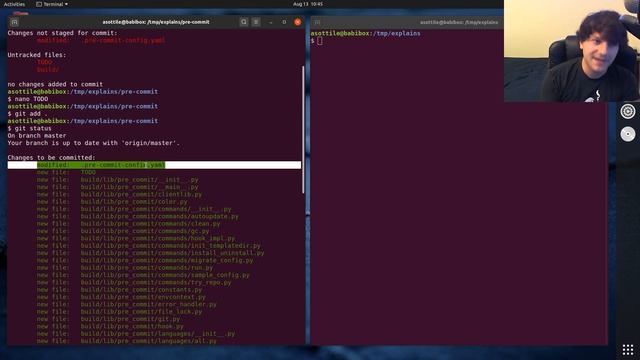Click the gear-like circular dock icon

(x=628, y=111)
